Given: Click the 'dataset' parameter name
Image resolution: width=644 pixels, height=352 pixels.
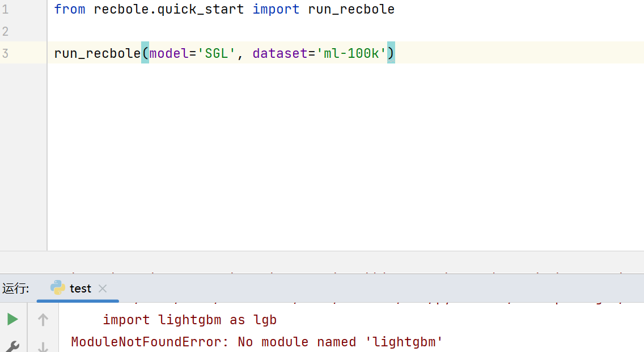Looking at the screenshot, I should coord(280,53).
